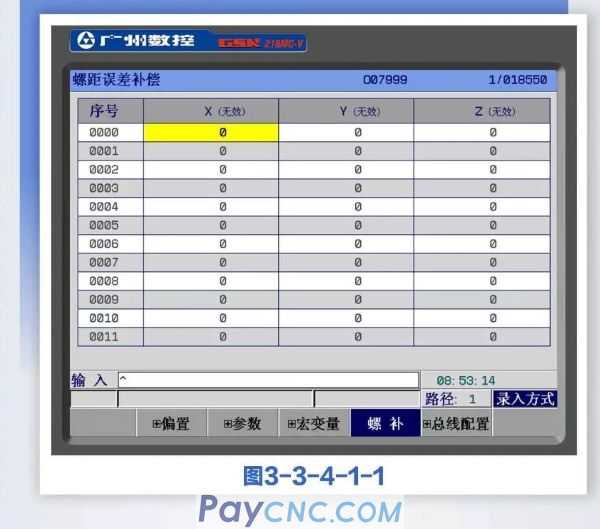Select the Z value in row 0011

point(493,337)
